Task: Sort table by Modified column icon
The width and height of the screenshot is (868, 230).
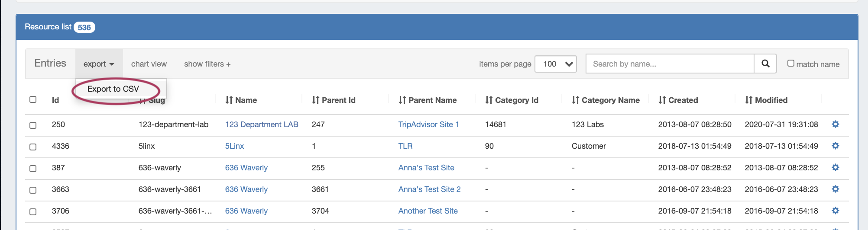Action: [748, 100]
